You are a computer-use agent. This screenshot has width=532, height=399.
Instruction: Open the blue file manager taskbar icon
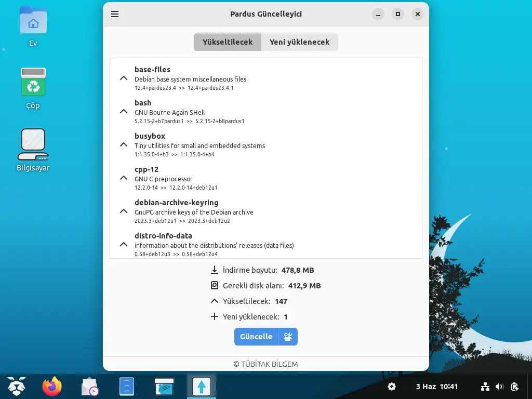[127, 387]
